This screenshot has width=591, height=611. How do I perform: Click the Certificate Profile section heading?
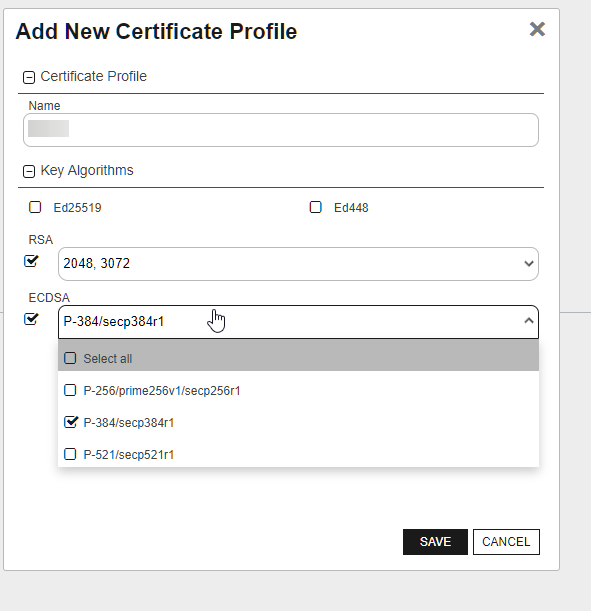[94, 76]
